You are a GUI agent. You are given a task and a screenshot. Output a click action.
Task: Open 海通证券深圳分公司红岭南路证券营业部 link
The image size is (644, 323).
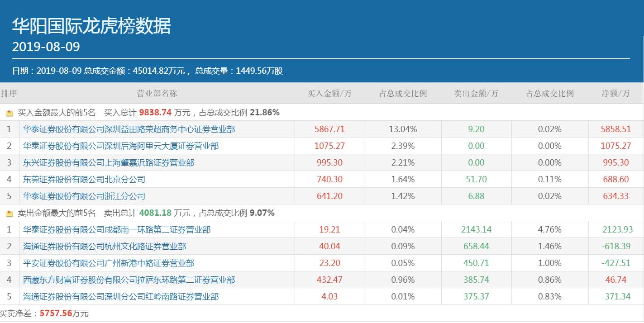tap(121, 297)
